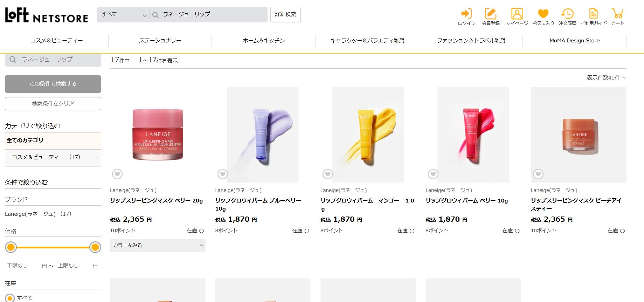
Task: Open the すべて category dropdown in the header
Action: (123, 15)
